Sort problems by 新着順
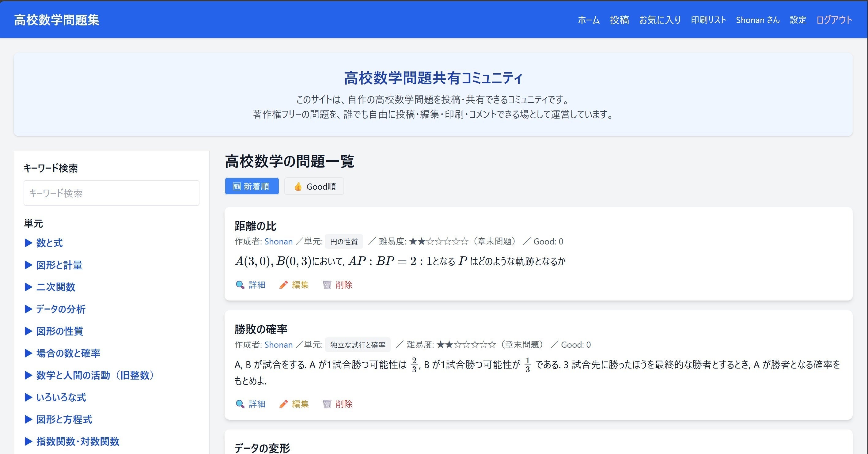 coord(252,186)
